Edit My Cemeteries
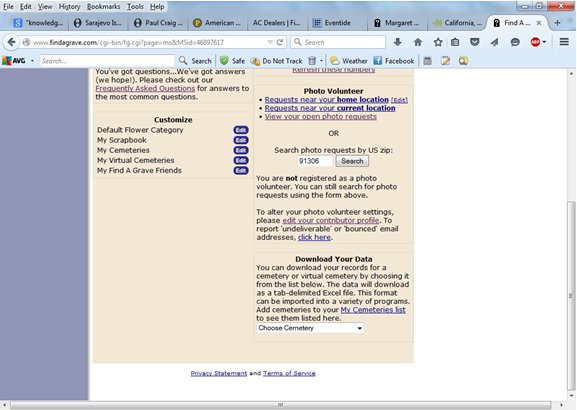The image size is (577, 410). 241,150
